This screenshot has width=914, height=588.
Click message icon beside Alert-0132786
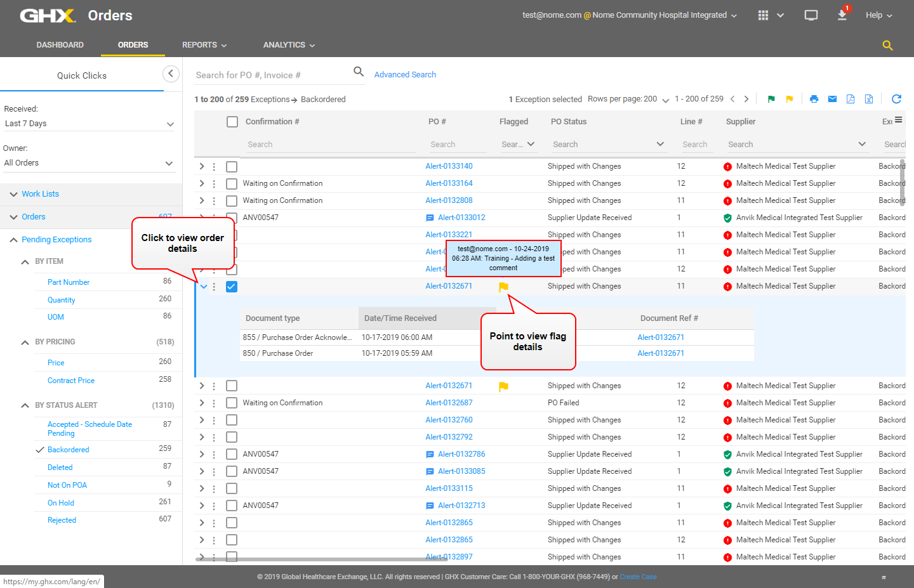point(430,454)
